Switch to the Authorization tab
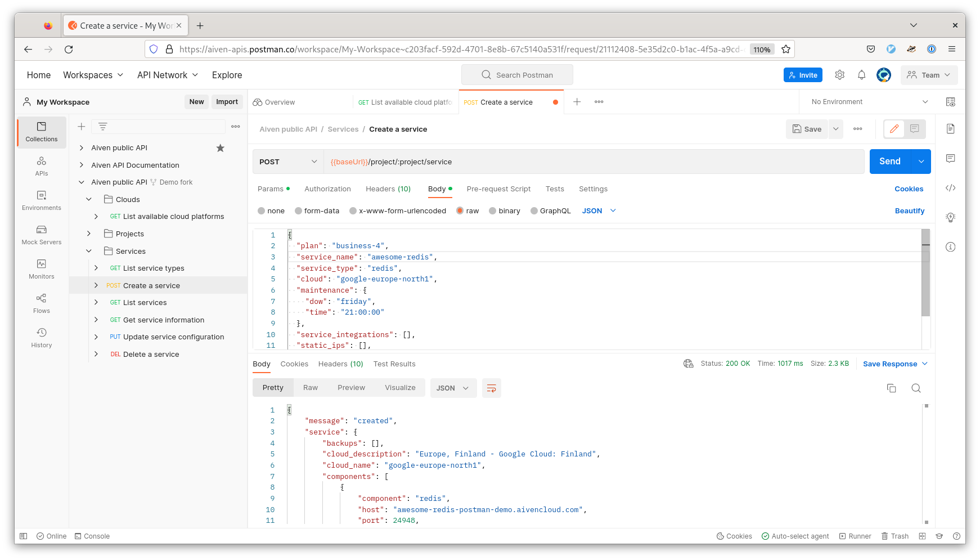 327,189
